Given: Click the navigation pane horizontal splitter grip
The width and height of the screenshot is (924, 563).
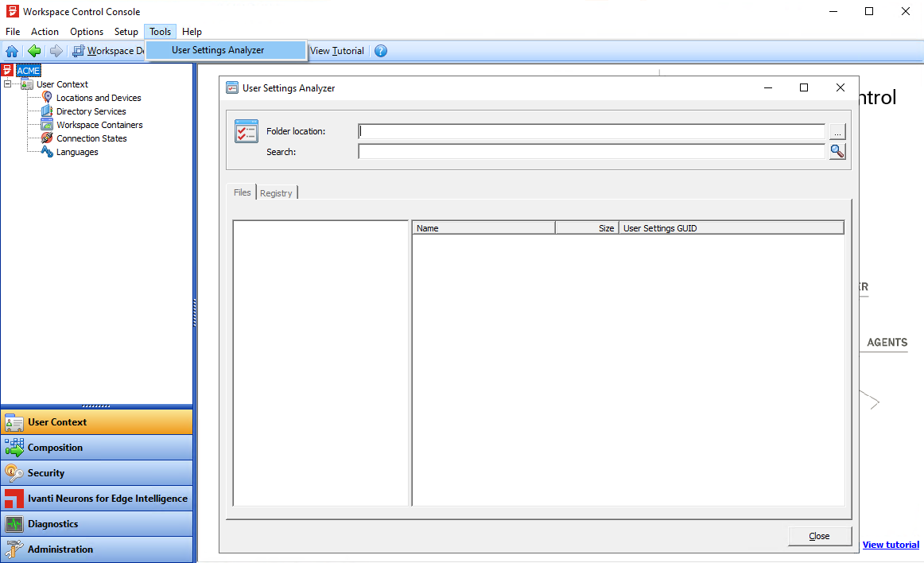Looking at the screenshot, I should pyautogui.click(x=96, y=406).
